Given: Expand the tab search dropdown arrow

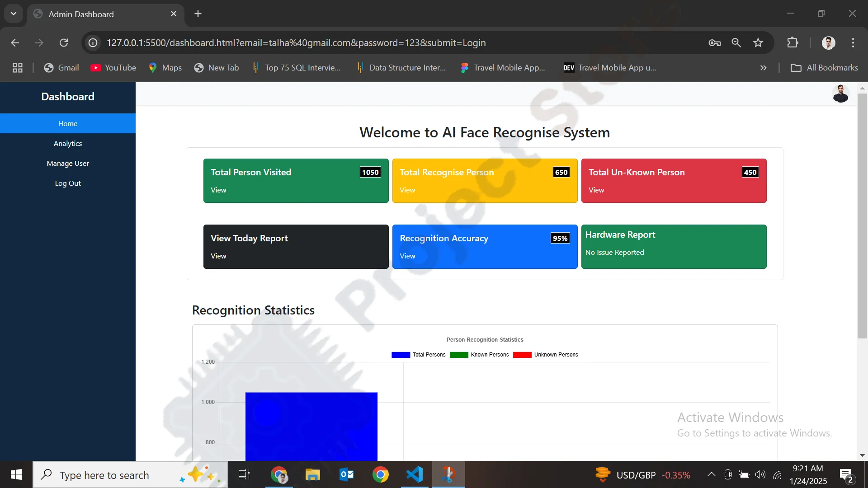Looking at the screenshot, I should click(14, 14).
